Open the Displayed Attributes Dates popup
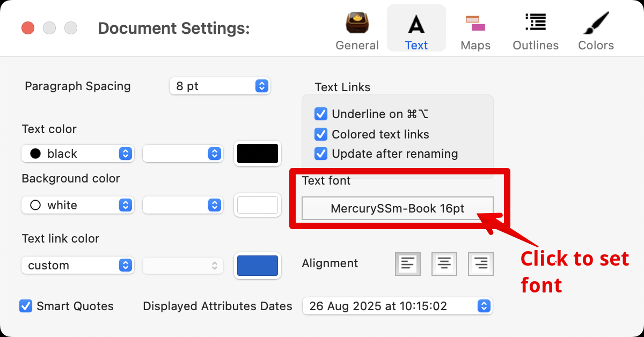The image size is (644, 337). 397,306
